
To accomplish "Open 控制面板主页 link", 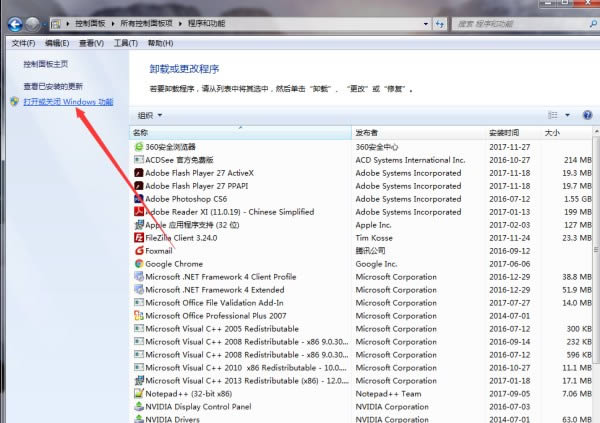I will point(46,64).
